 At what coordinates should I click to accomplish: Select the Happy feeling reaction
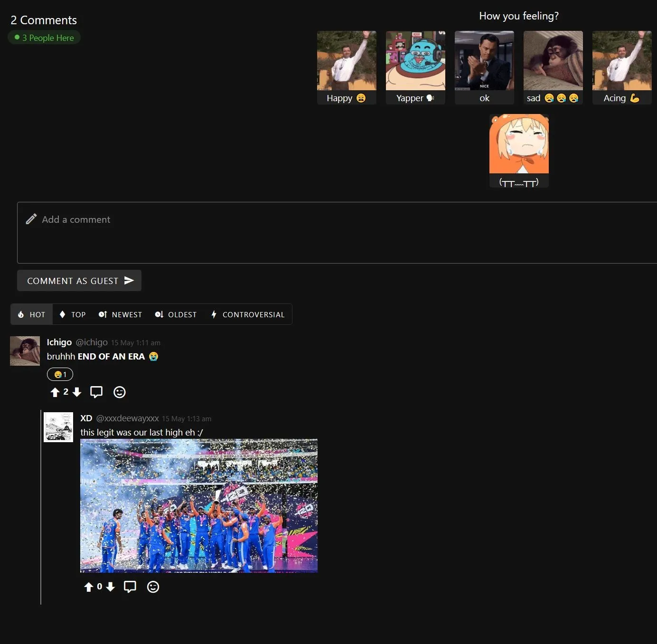tap(347, 66)
